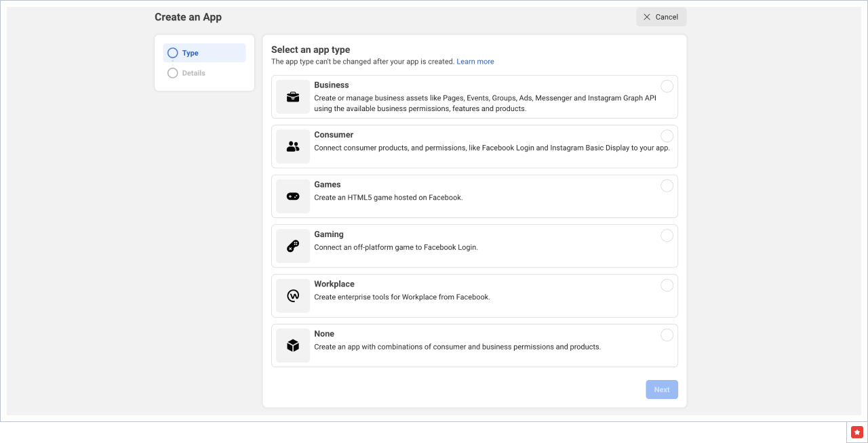Select the Business radio button
868x443 pixels.
(667, 86)
